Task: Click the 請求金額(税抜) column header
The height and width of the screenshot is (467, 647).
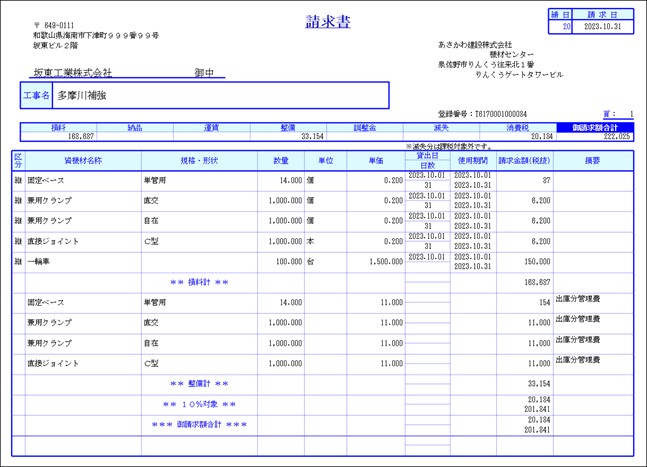Action: pyautogui.click(x=526, y=160)
